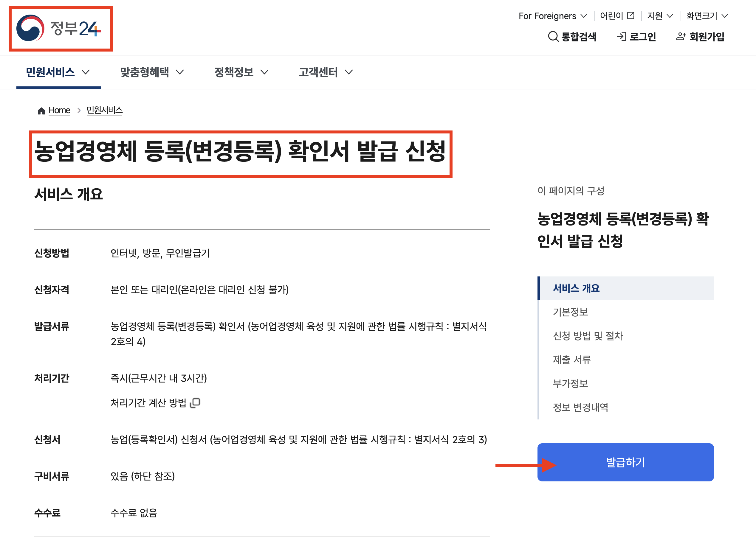Click the 통합검색 magnifier icon
The image size is (756, 538).
[553, 36]
